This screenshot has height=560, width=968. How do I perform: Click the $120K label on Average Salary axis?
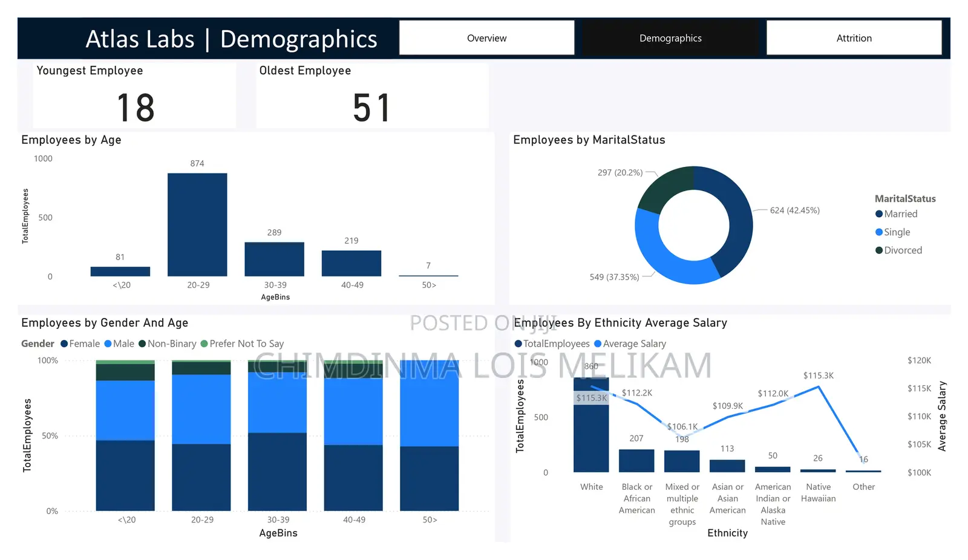click(919, 360)
